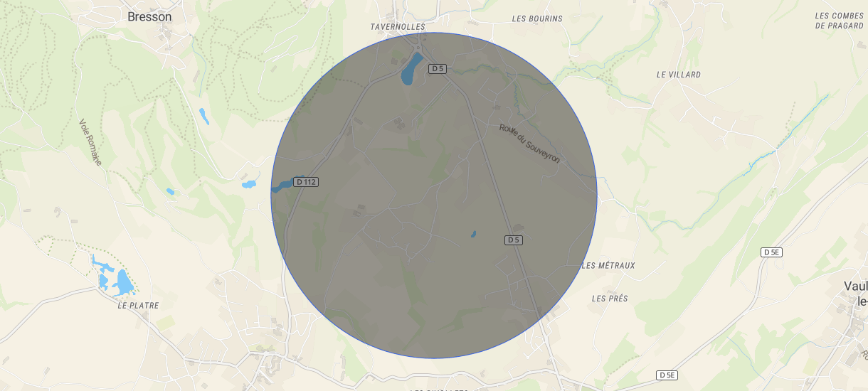Click the Les Métraux label
This screenshot has width=868, height=391.
pos(608,266)
